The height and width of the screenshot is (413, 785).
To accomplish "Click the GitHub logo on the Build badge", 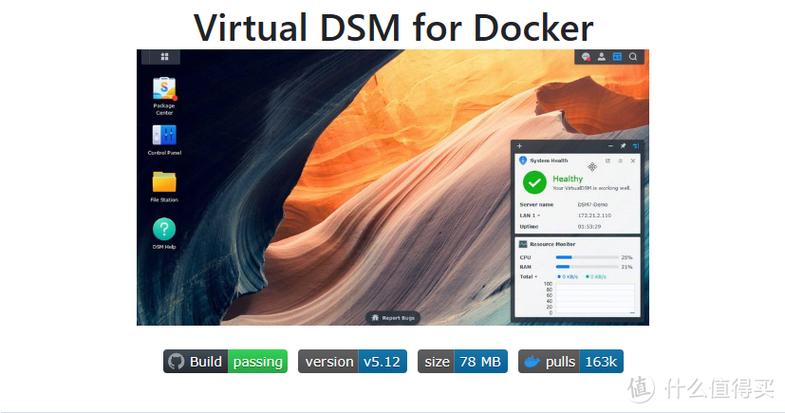I will pyautogui.click(x=176, y=361).
